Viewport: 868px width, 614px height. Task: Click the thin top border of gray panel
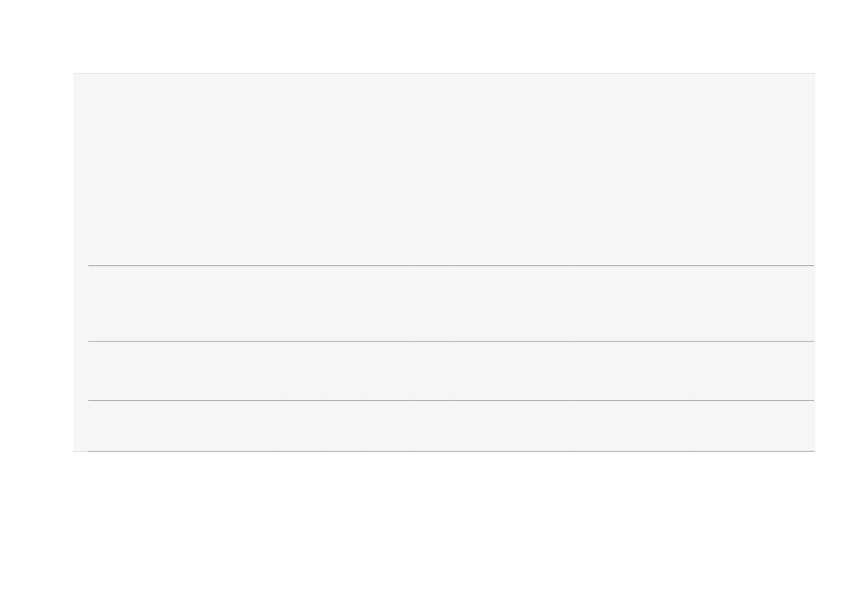[x=444, y=73]
